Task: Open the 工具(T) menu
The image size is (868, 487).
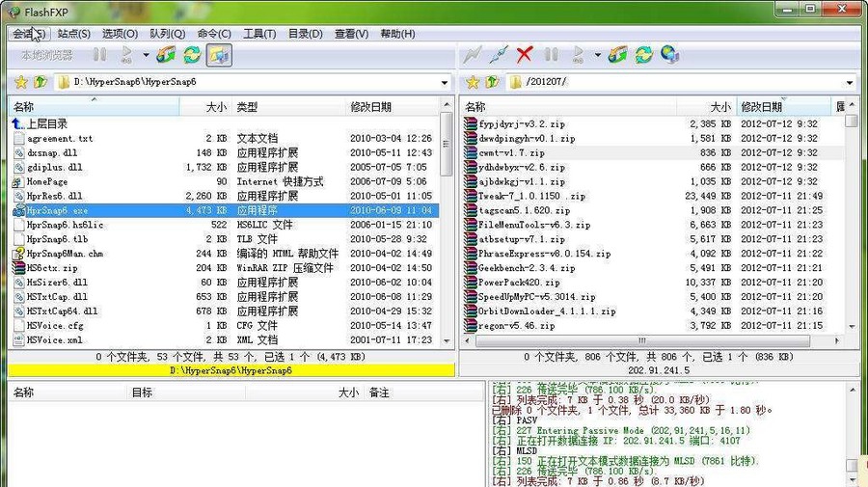Action: (259, 34)
